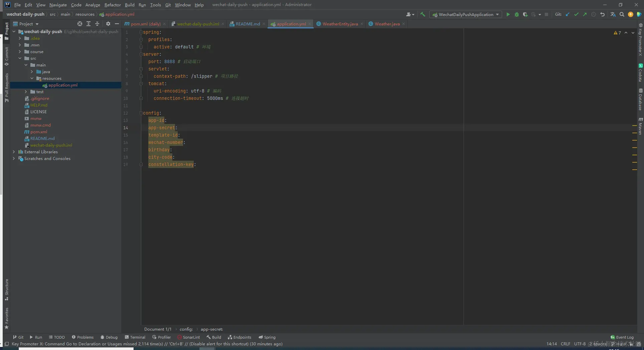The height and width of the screenshot is (350, 644).
Task: Click the Build Project hammer icon
Action: click(423, 14)
